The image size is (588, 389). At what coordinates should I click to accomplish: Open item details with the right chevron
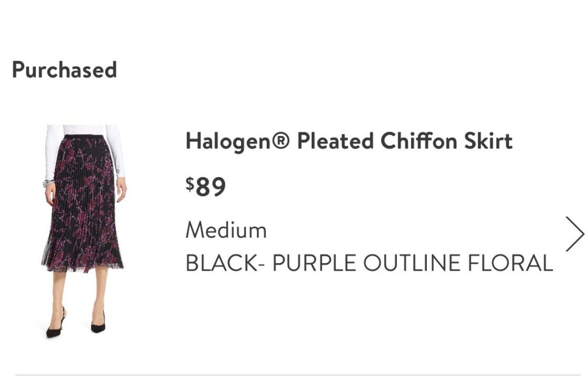pyautogui.click(x=574, y=234)
